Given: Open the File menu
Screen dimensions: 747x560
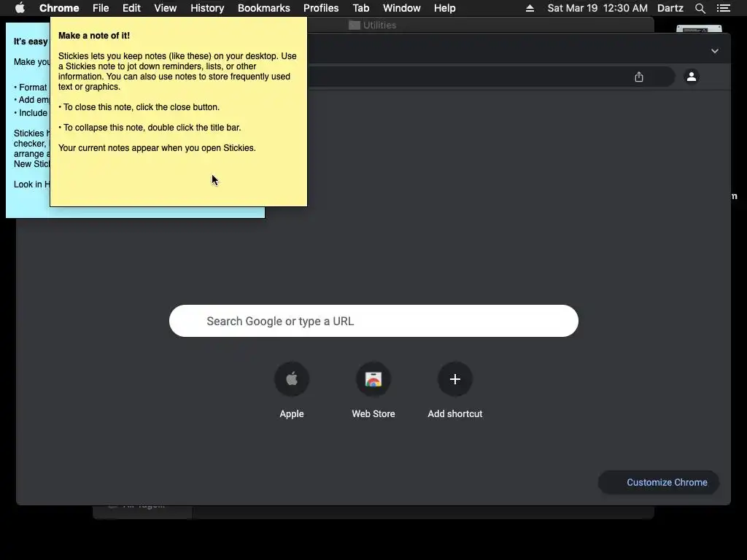Looking at the screenshot, I should [101, 8].
